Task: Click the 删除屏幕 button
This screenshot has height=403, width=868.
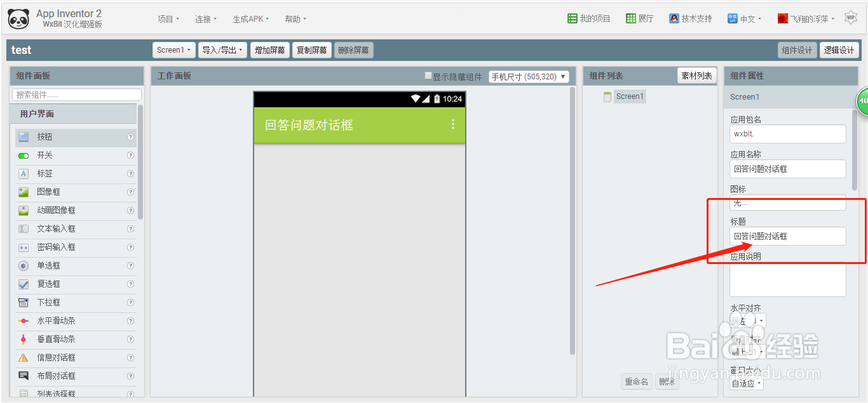Action: coord(354,50)
